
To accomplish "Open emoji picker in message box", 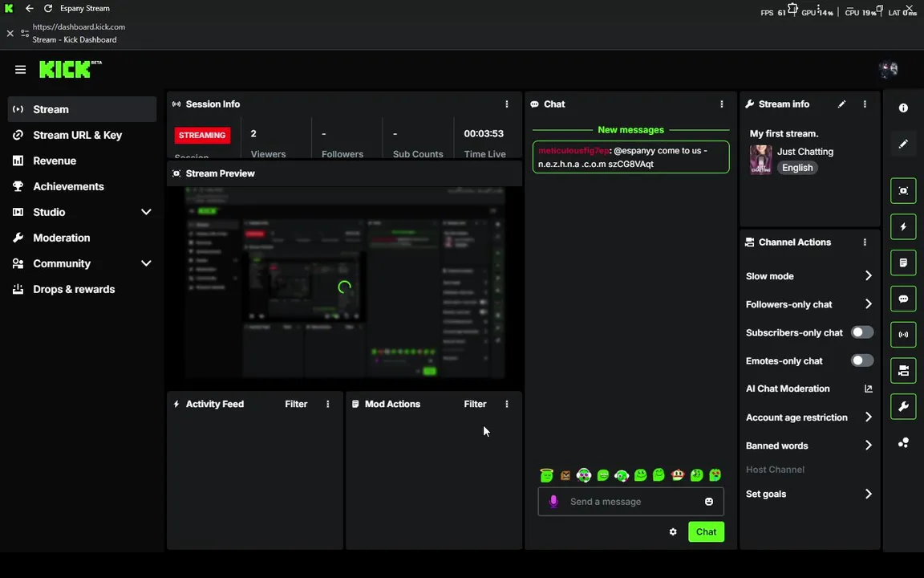I will click(x=709, y=501).
